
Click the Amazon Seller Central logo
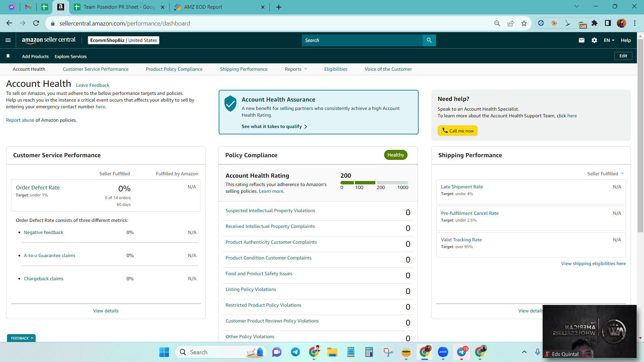coord(49,40)
